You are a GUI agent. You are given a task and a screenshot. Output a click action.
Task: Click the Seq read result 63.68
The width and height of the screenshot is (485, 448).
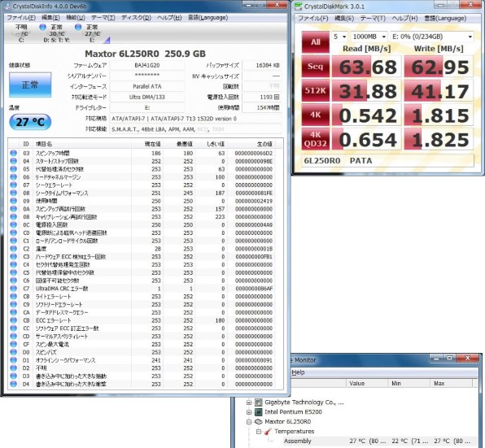(366, 67)
